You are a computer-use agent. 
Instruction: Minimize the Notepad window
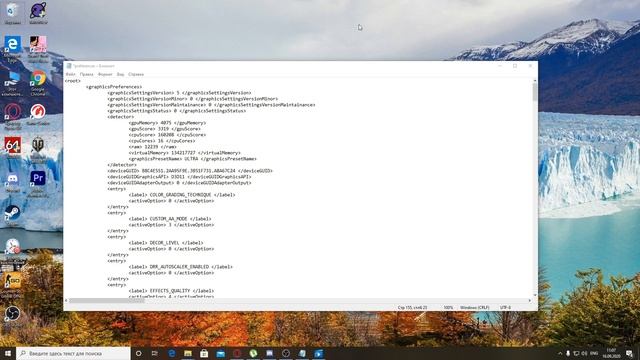500,66
